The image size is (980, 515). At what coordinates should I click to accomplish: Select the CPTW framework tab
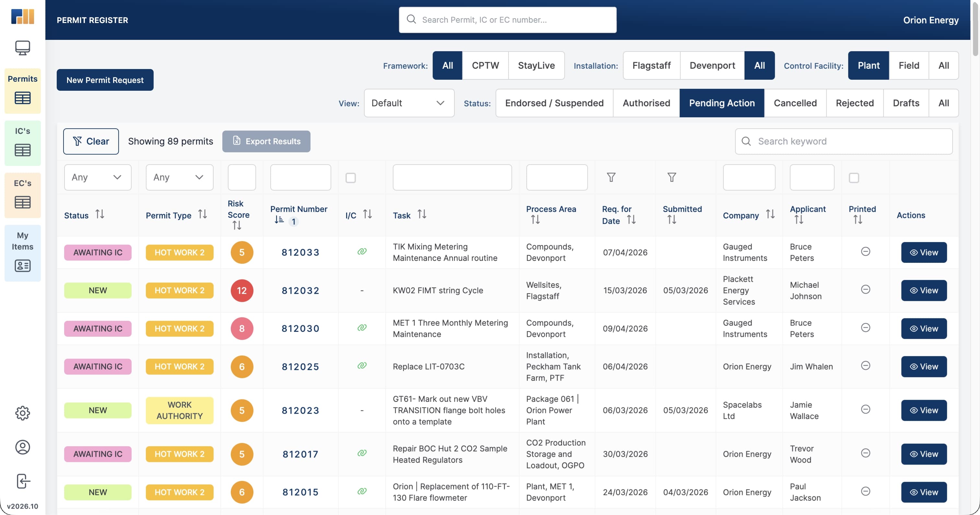point(485,65)
